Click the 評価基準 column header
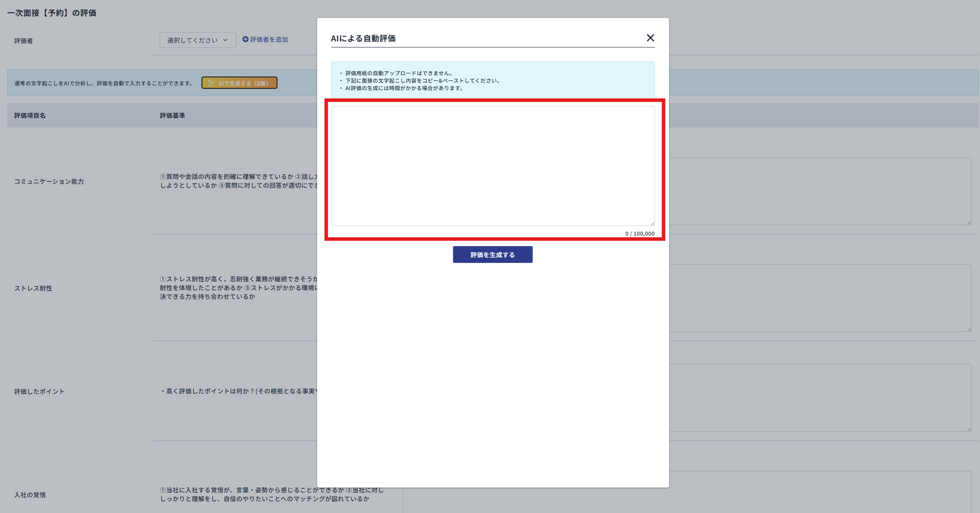Image resolution: width=980 pixels, height=513 pixels. [172, 116]
